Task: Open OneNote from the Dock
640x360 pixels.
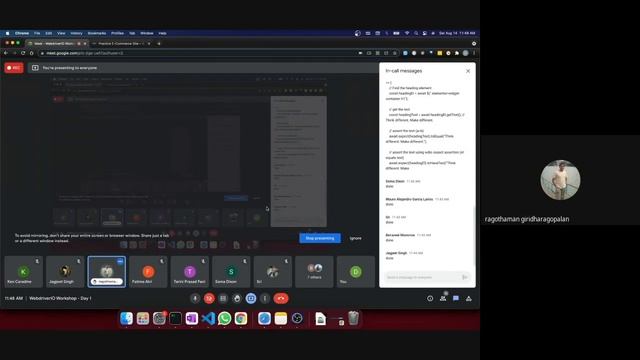Action: [x=191, y=318]
